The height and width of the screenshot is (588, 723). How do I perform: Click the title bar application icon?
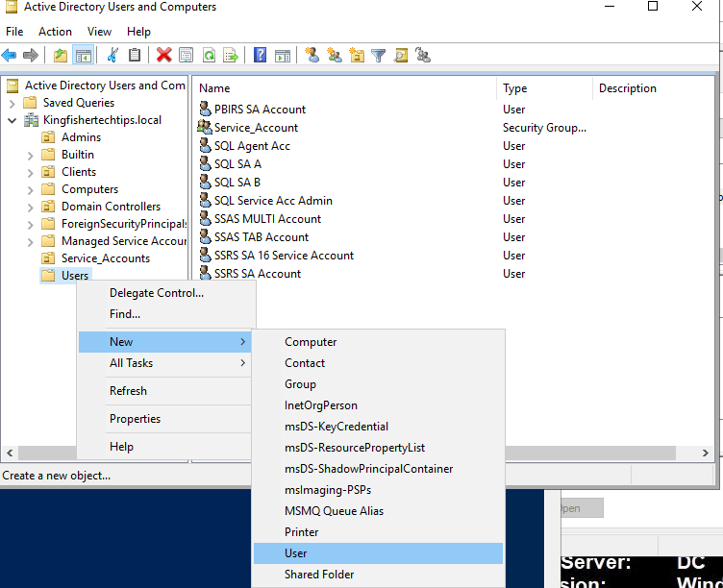coord(12,7)
